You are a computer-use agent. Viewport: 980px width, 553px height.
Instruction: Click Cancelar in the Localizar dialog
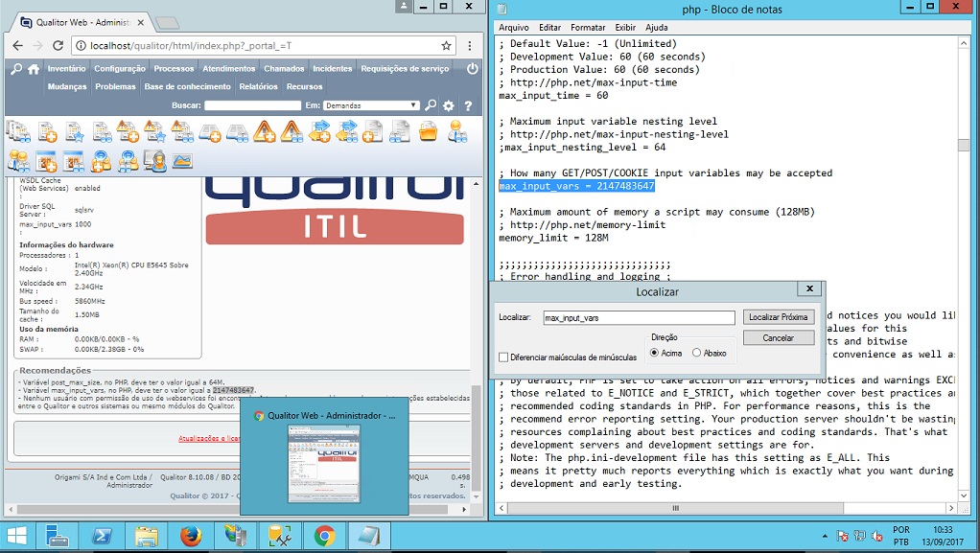point(778,337)
